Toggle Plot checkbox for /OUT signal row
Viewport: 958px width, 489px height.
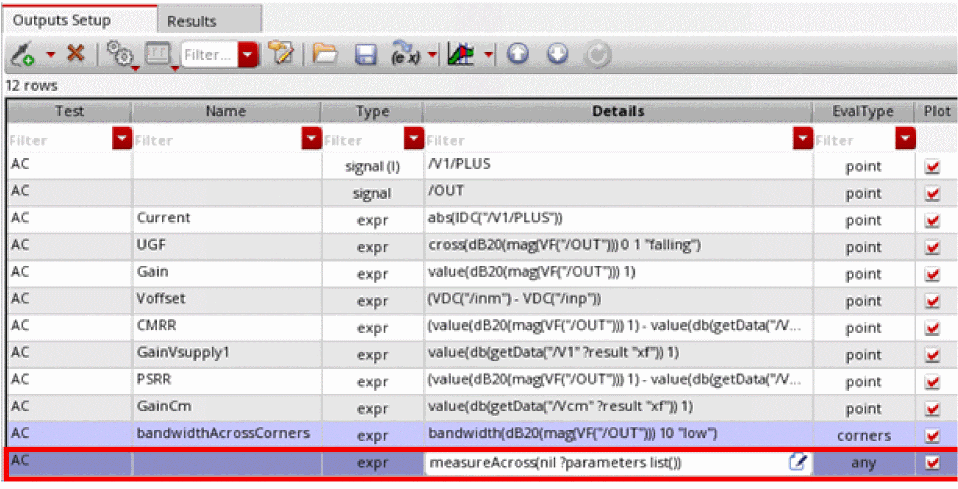tap(932, 193)
